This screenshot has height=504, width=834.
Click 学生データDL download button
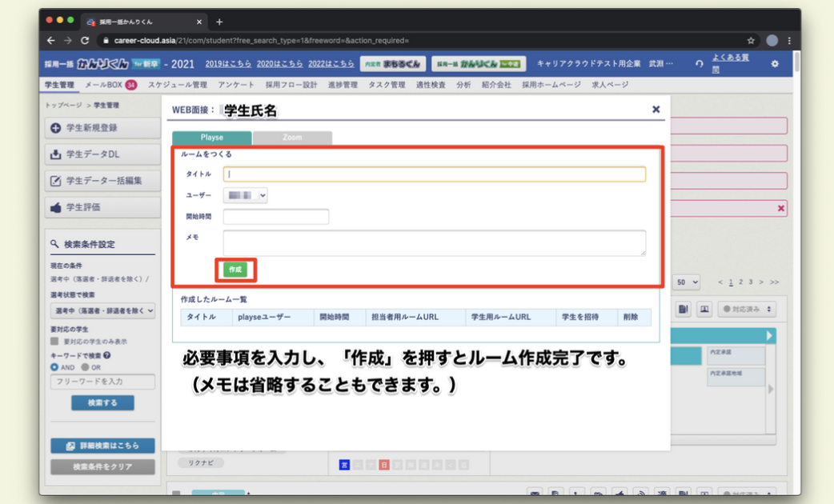pos(102,154)
